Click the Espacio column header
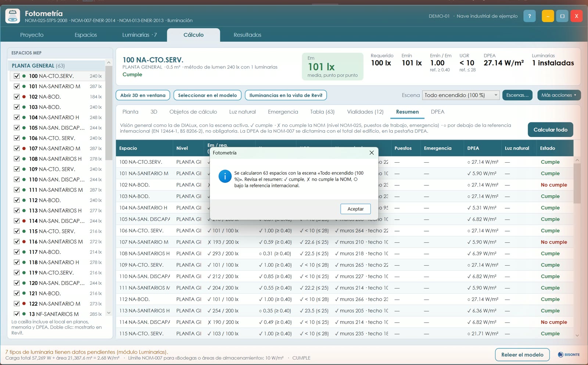This screenshot has height=365, width=588. (x=144, y=148)
